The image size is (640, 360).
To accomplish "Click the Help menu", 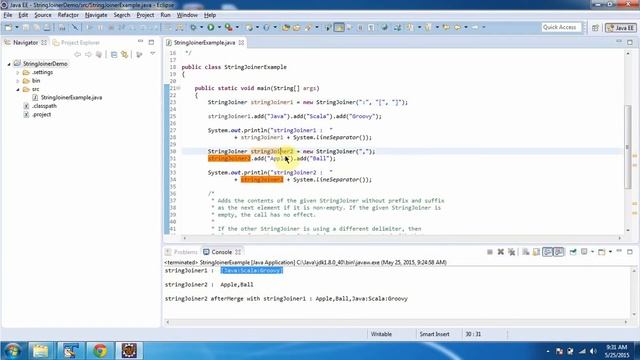I will pos(210,15).
